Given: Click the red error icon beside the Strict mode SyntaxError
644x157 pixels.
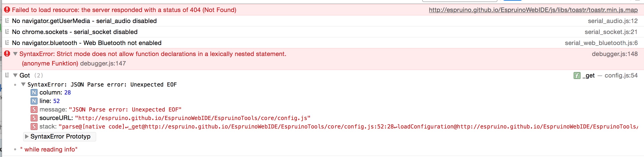Looking at the screenshot, I should (x=7, y=53).
